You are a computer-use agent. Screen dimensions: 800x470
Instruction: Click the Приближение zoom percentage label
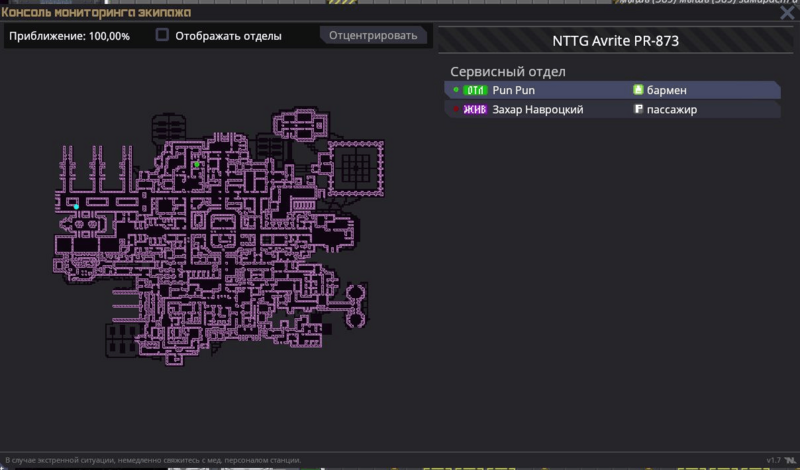tap(70, 36)
